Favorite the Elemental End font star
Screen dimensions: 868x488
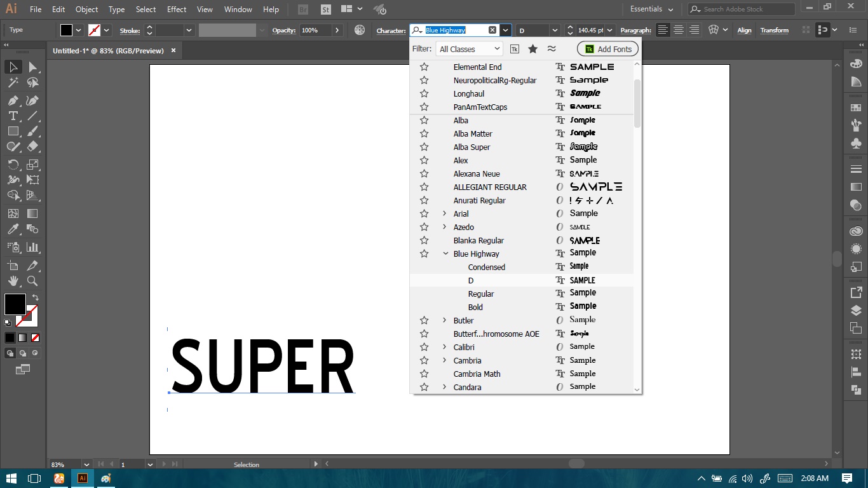424,67
